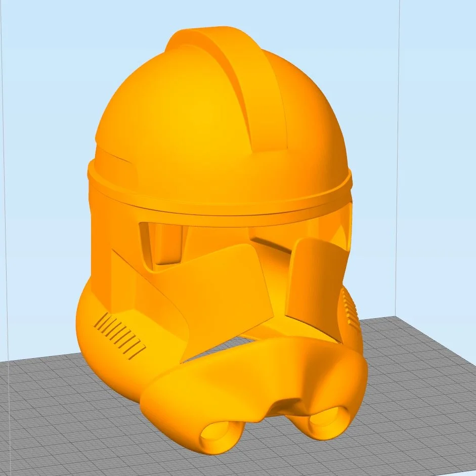Click the helmet's left cheek vent fin
Image resolution: width=476 pixels, height=476 pixels.
click(119, 331)
